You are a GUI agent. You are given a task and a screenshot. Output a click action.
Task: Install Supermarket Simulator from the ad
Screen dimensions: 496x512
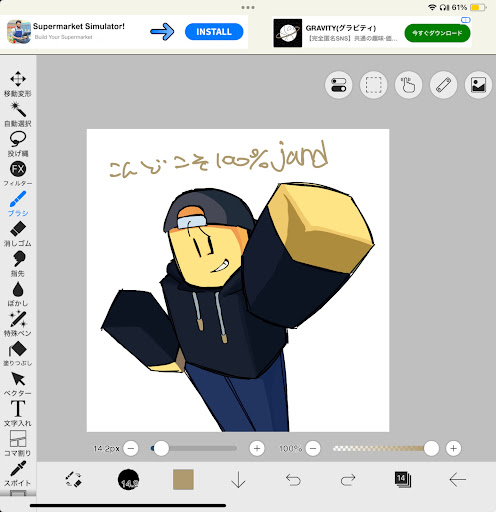pyautogui.click(x=214, y=32)
